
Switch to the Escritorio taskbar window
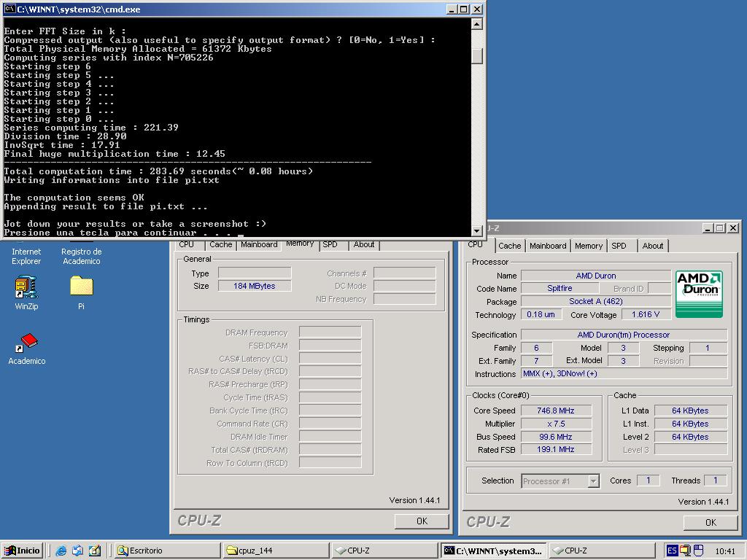(168, 551)
